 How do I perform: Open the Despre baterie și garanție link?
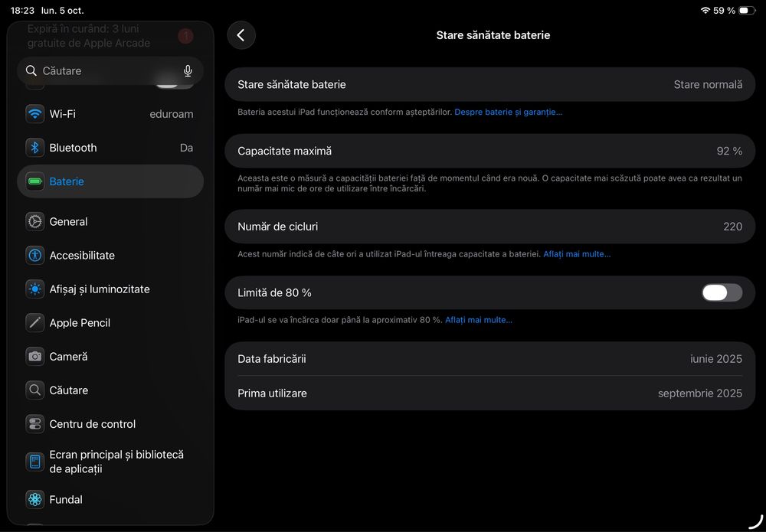tap(508, 112)
